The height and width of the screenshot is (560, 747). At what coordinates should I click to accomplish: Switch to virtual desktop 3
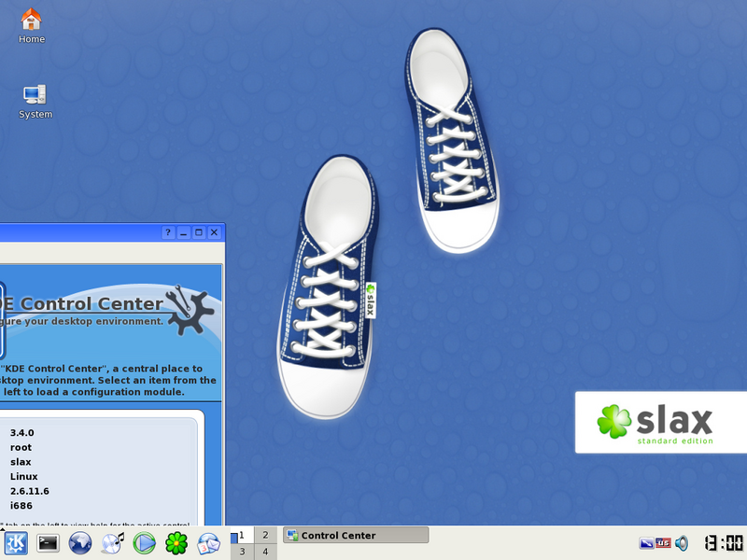[x=242, y=552]
